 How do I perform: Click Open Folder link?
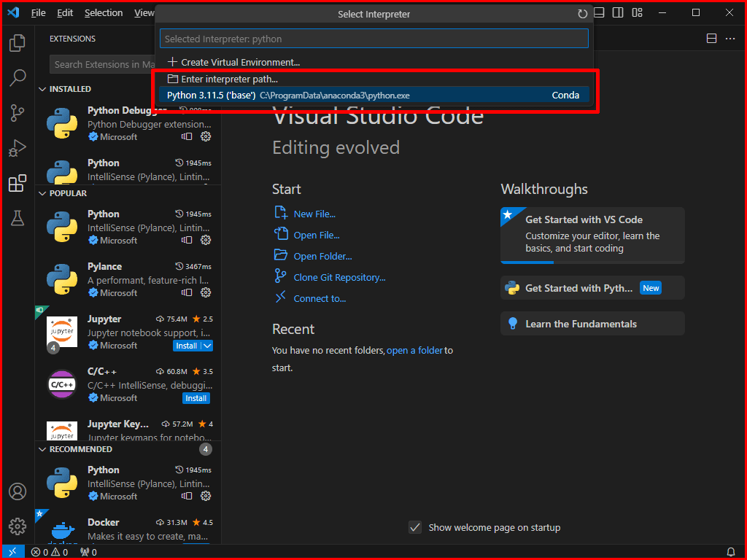[322, 256]
